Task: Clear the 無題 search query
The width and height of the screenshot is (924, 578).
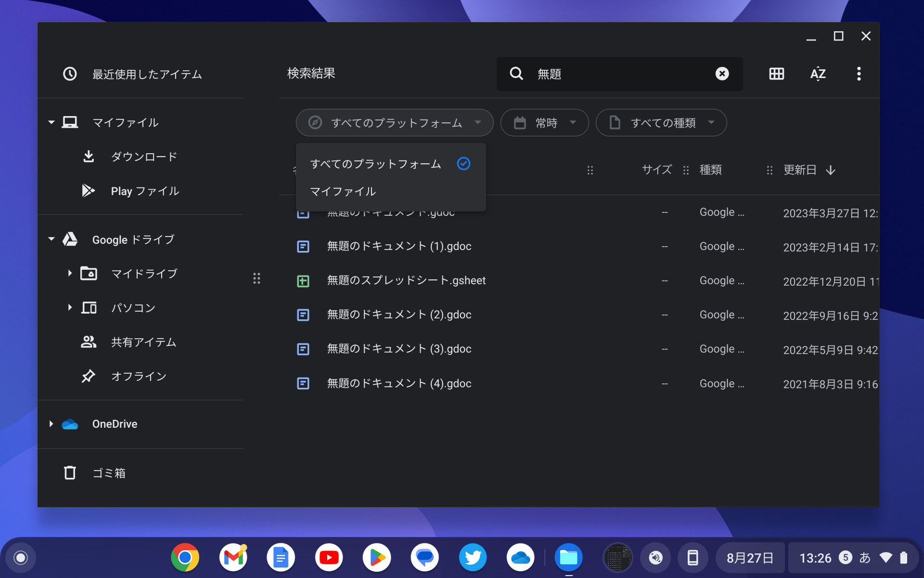Action: tap(722, 74)
